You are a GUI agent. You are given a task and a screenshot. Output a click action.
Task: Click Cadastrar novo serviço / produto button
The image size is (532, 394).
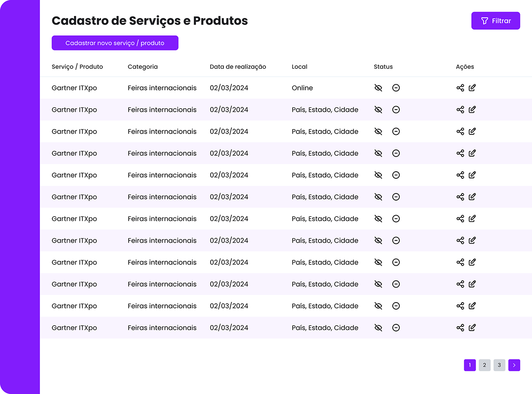115,43
